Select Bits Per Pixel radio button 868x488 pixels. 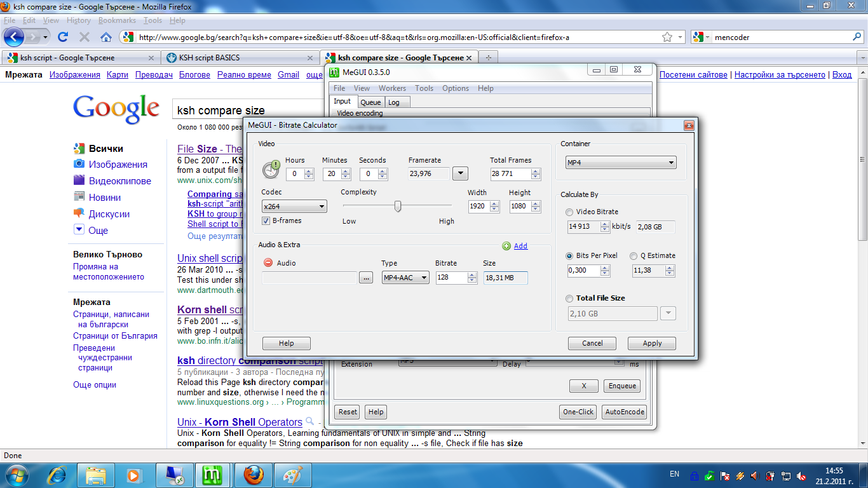[570, 255]
